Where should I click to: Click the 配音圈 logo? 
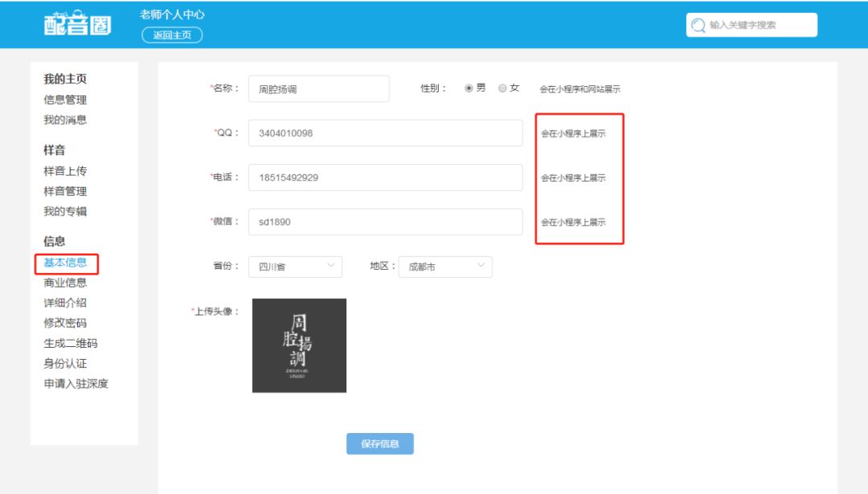77,23
